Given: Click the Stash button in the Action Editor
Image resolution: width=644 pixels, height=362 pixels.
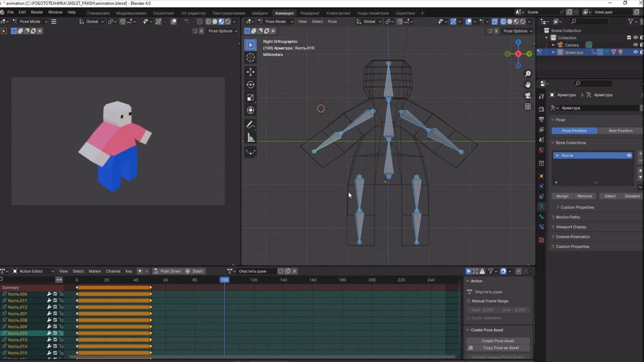Looking at the screenshot, I should pos(195,271).
